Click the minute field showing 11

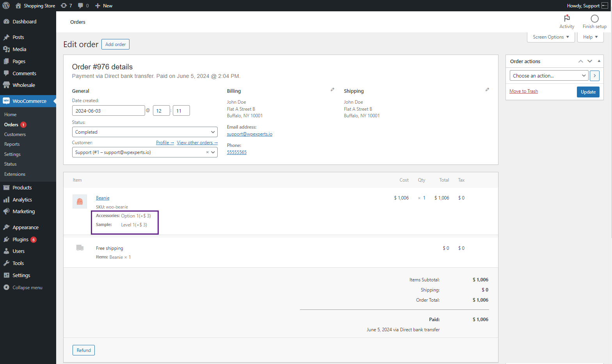click(181, 111)
